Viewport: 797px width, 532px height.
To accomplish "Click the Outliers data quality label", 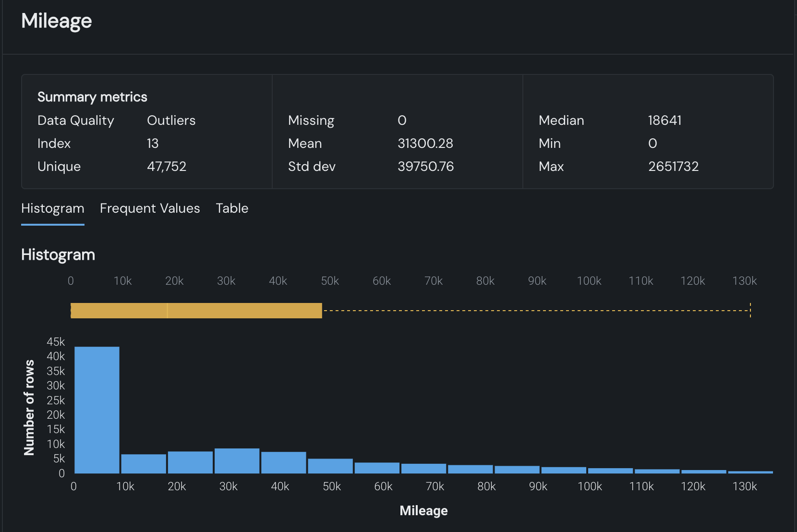I will point(171,121).
